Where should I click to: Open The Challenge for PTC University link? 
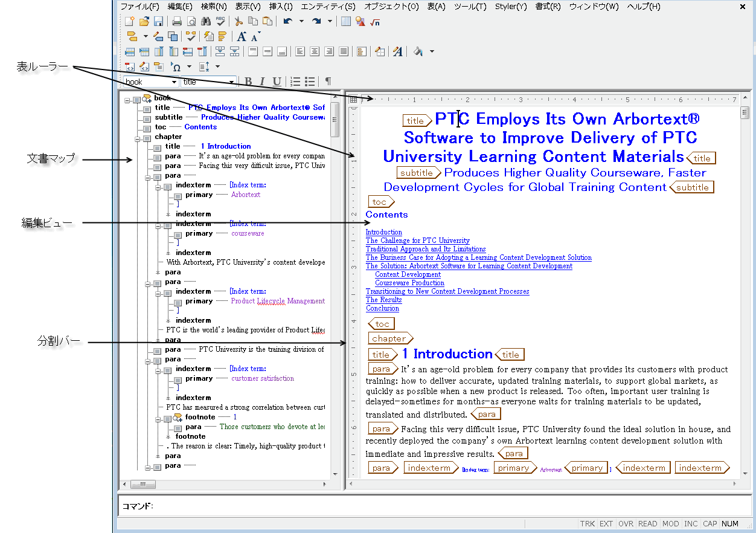418,241
